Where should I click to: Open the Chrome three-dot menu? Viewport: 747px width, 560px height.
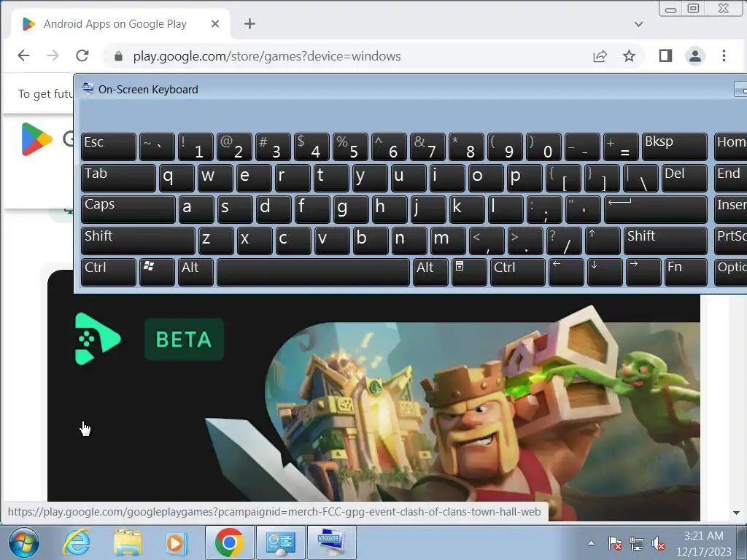[x=724, y=55]
